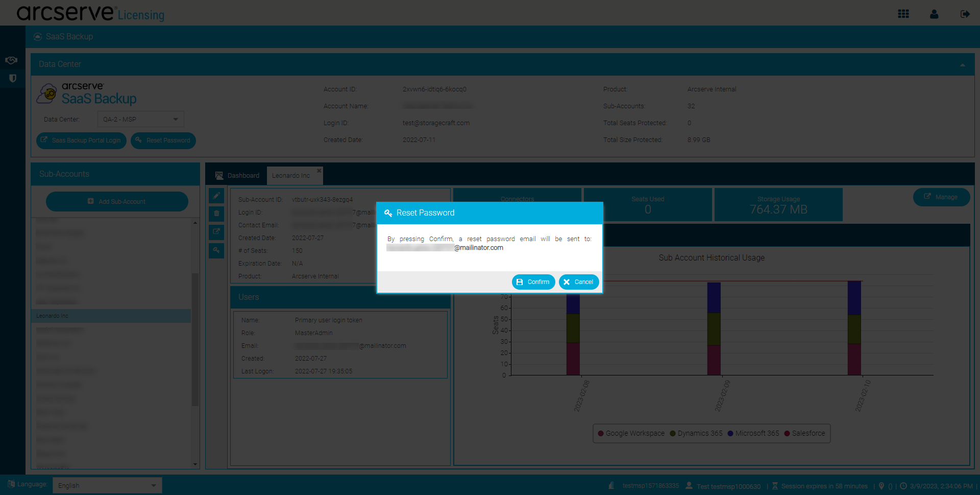Switch to the Dashboard tab
Viewport: 980px width, 495px height.
(x=237, y=176)
